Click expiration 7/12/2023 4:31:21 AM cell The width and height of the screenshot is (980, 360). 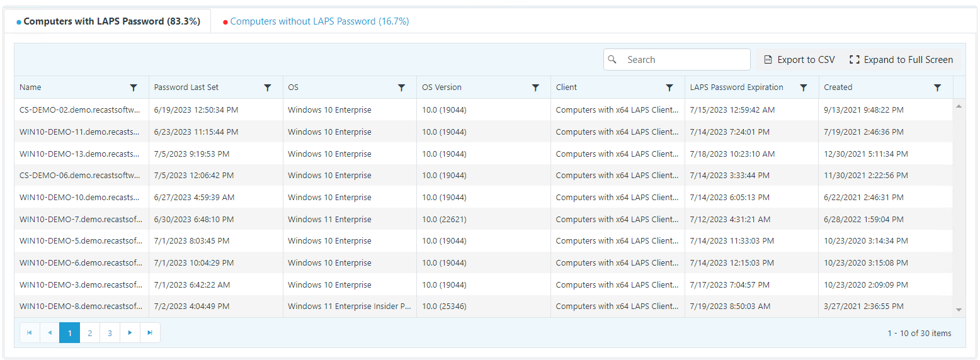(752, 219)
